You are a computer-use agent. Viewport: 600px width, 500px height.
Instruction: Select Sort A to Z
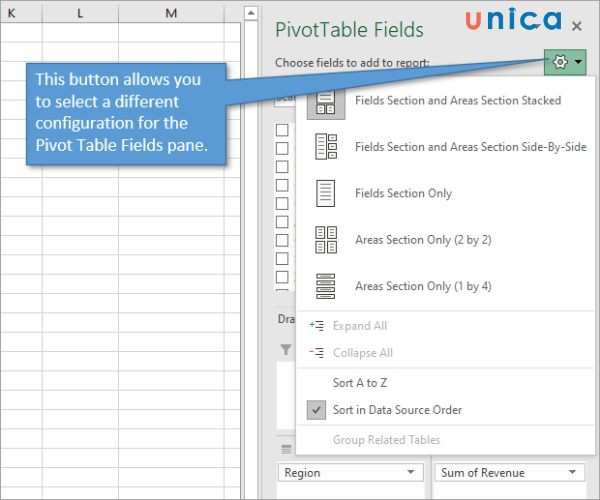pos(360,383)
